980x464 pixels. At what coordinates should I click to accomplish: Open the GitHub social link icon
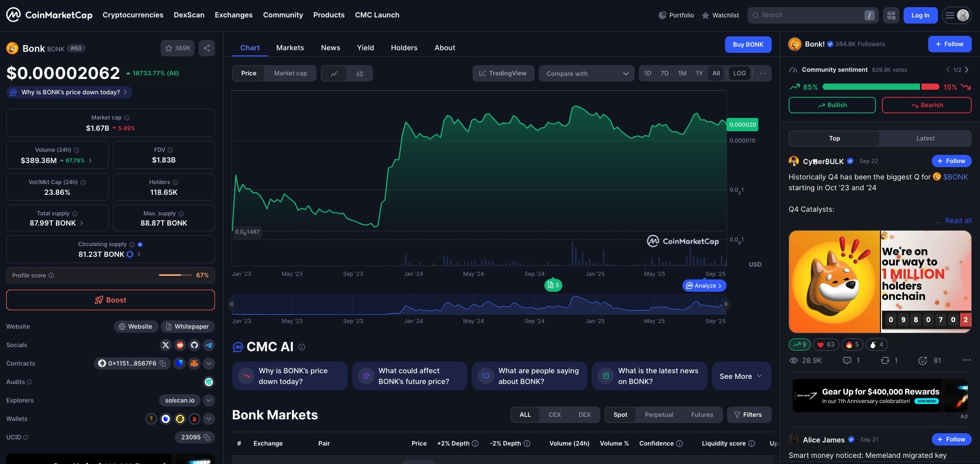[x=194, y=345]
